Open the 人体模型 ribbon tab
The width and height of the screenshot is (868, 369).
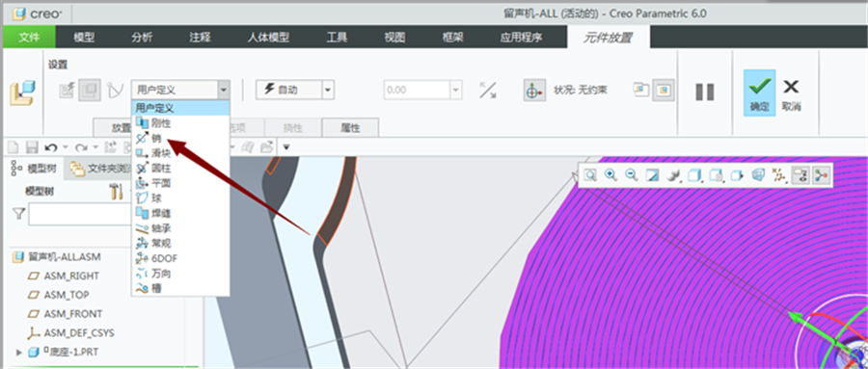[268, 37]
